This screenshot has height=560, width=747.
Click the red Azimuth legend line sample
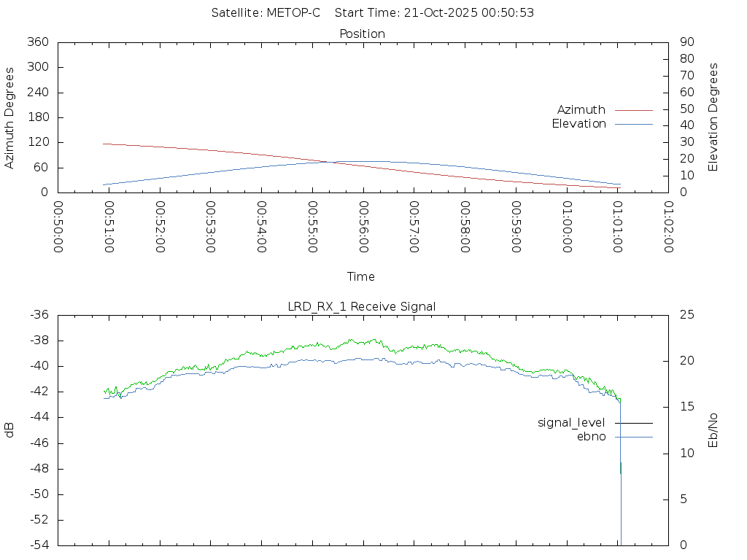click(633, 110)
